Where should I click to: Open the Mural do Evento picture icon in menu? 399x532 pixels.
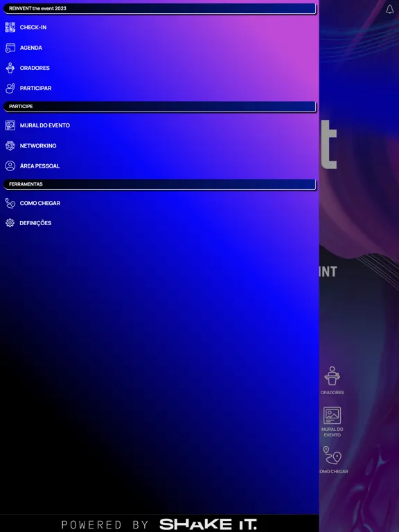coord(10,125)
